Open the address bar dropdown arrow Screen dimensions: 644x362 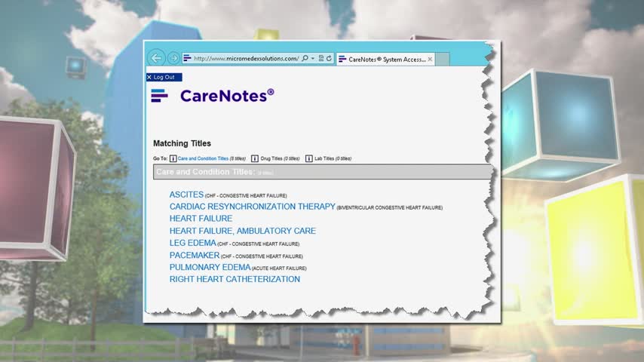(312, 58)
